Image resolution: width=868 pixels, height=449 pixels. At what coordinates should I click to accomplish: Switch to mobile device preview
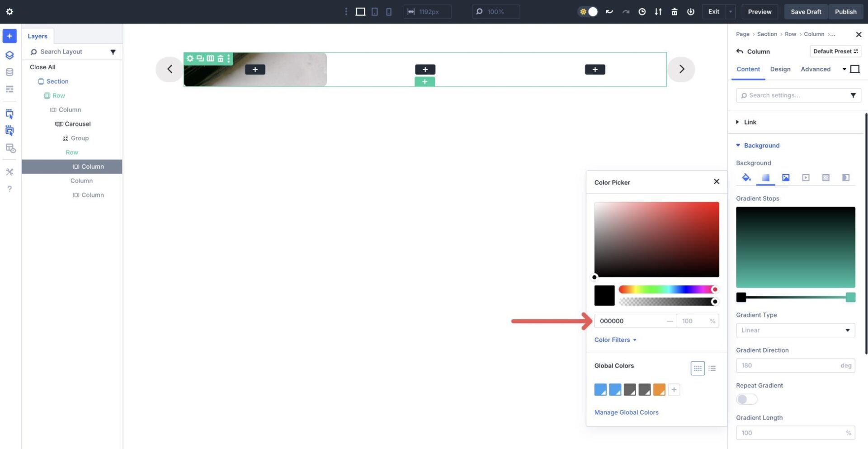tap(389, 11)
